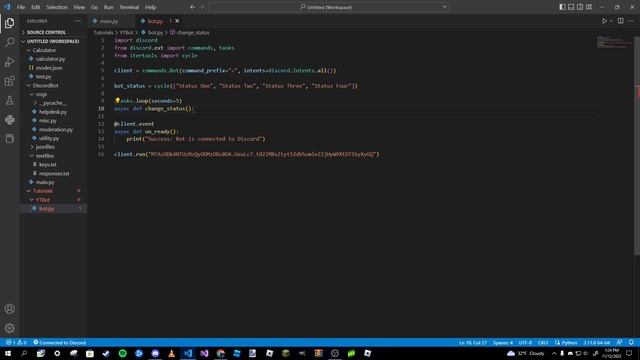Close the bot.py tab
This screenshot has width=640, height=360.
[177, 21]
